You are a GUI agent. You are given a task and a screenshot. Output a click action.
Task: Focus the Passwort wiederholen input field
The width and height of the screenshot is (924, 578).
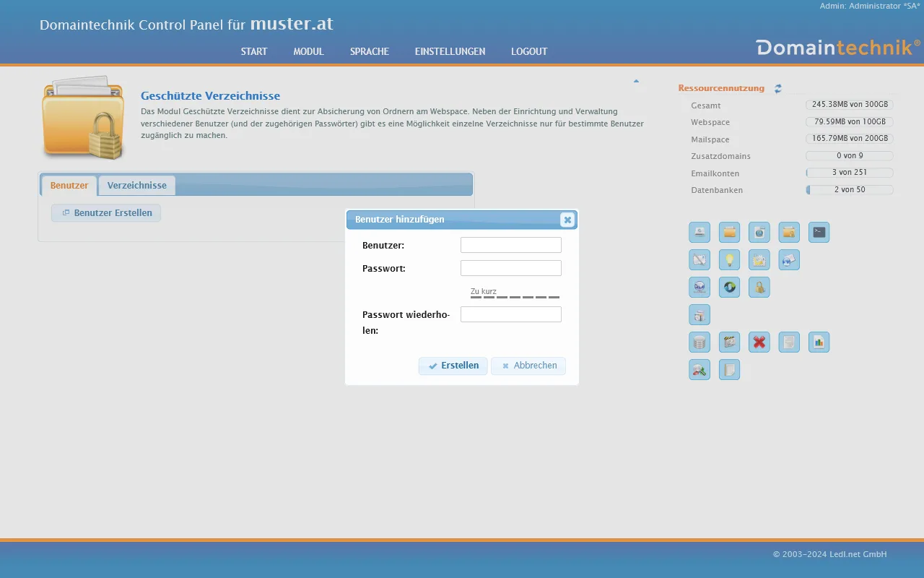pyautogui.click(x=510, y=314)
